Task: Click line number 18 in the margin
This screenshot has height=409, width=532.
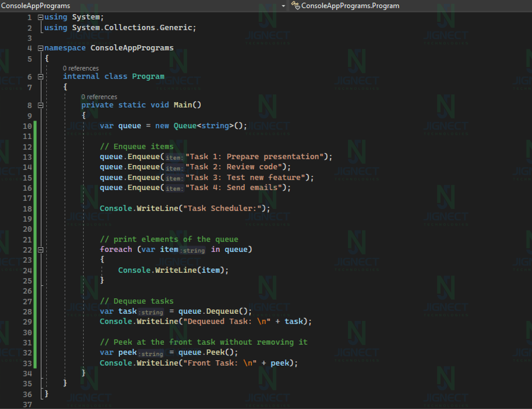Action: pos(27,209)
